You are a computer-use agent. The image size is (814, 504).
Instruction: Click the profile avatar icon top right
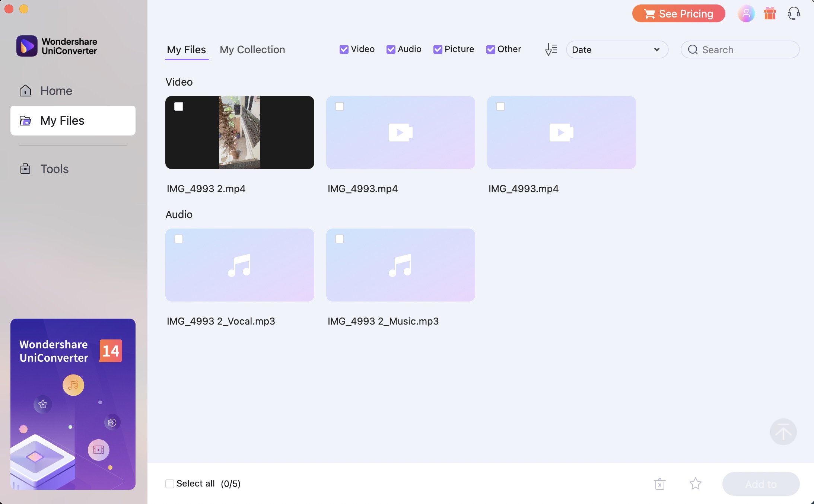point(747,13)
